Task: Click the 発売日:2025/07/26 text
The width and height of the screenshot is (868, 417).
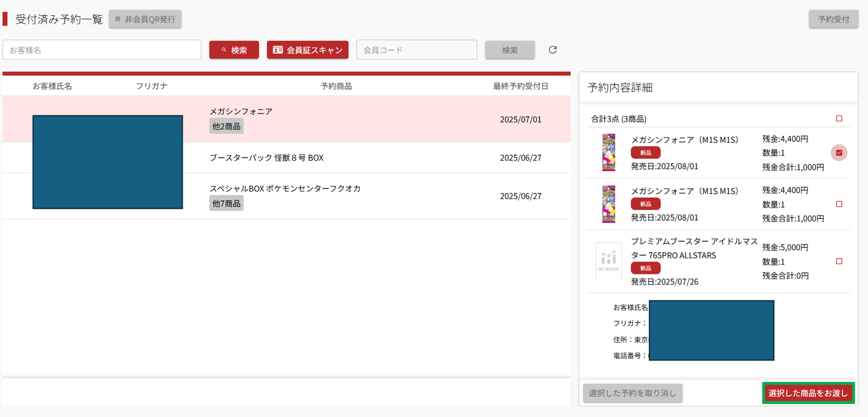Action: [x=664, y=282]
